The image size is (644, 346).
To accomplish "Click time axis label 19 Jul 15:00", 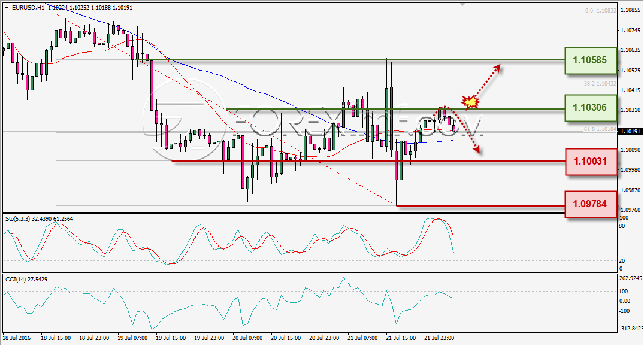I will click(x=171, y=338).
